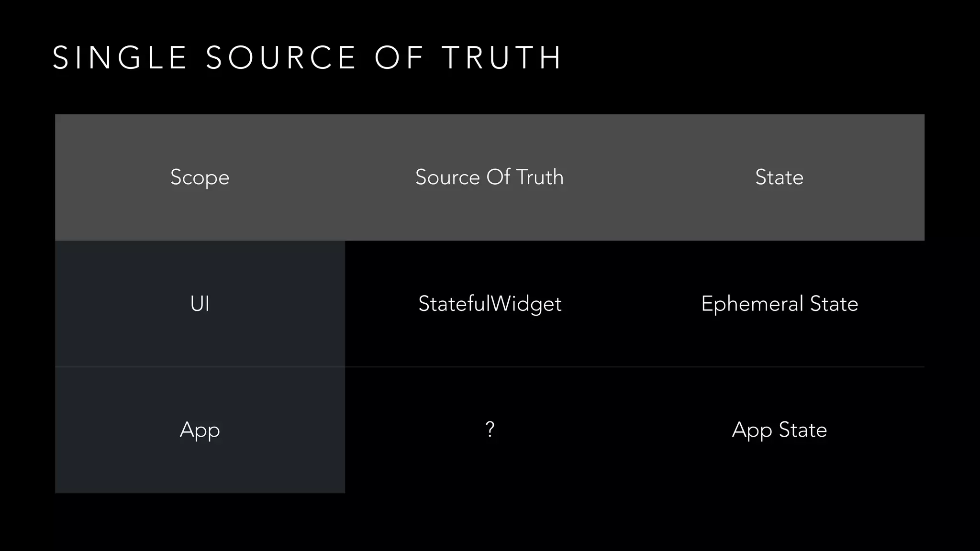Click the word 'Source' in the column header
980x551 pixels.
coord(447,177)
